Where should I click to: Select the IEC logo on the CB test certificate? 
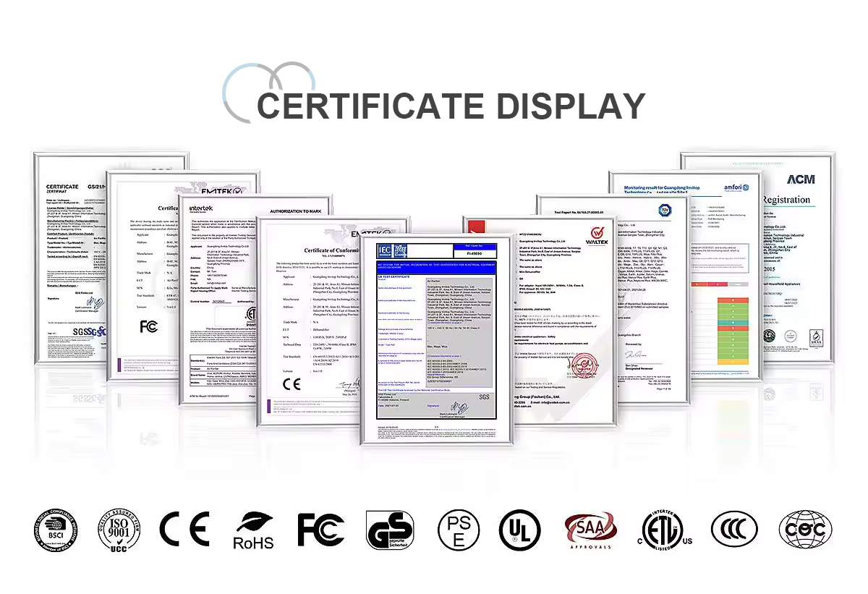(386, 250)
